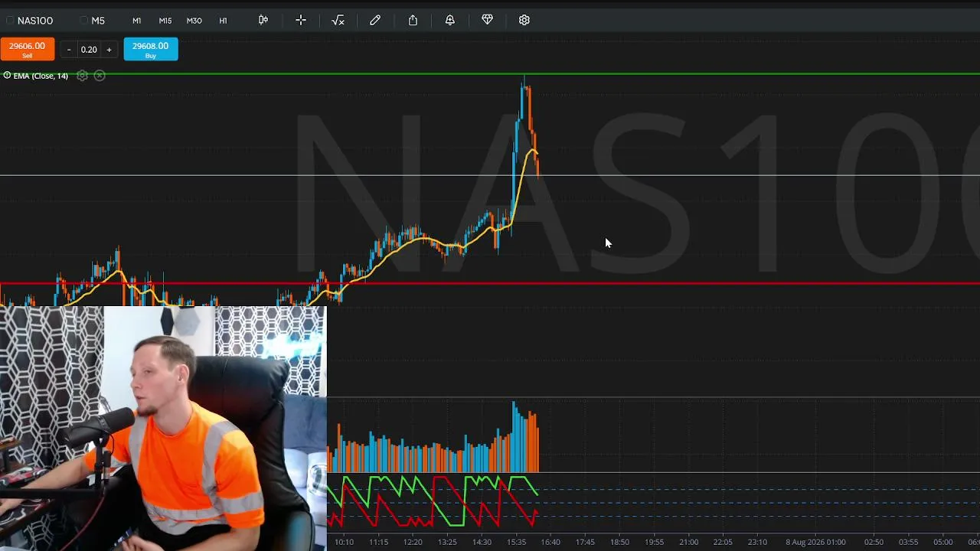Click the share/export chart icon
980x551 pixels.
413,20
